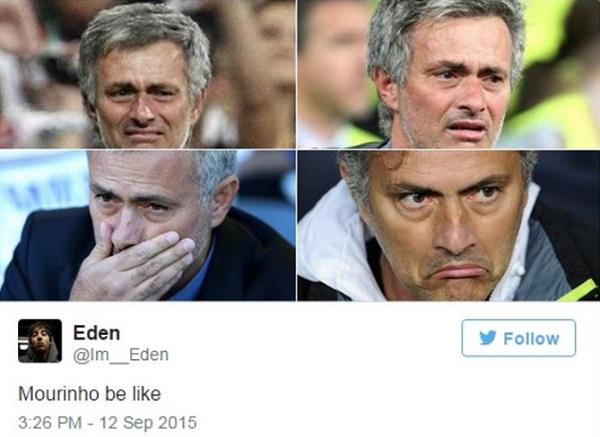
Task: Click the date 12 Sep 2015
Action: (x=148, y=423)
